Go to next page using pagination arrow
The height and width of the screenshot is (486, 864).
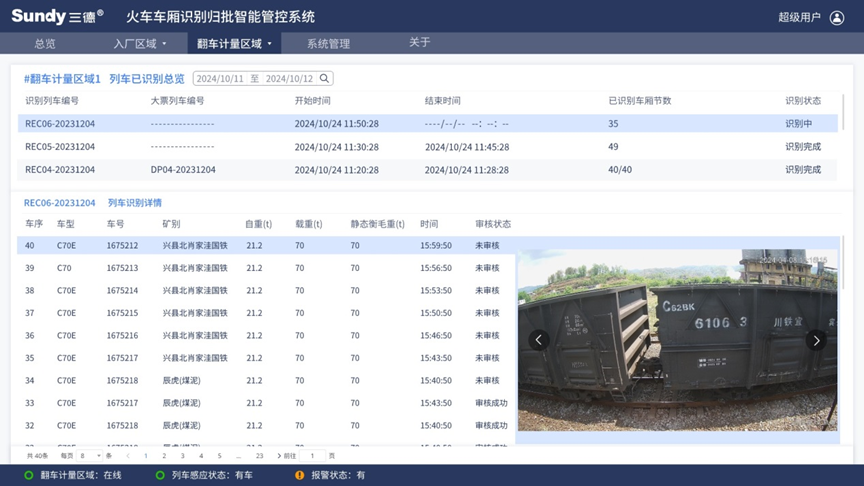(279, 456)
